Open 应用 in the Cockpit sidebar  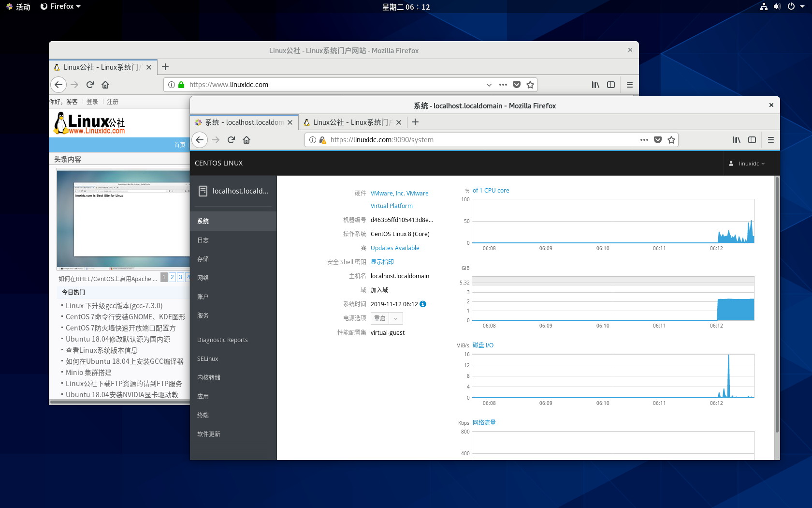click(x=233, y=396)
